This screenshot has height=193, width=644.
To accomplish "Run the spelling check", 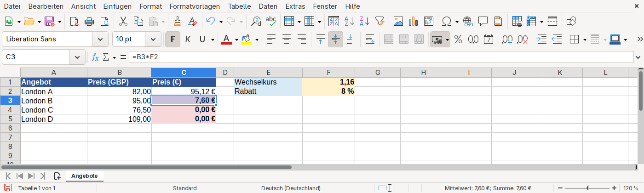I will (271, 21).
